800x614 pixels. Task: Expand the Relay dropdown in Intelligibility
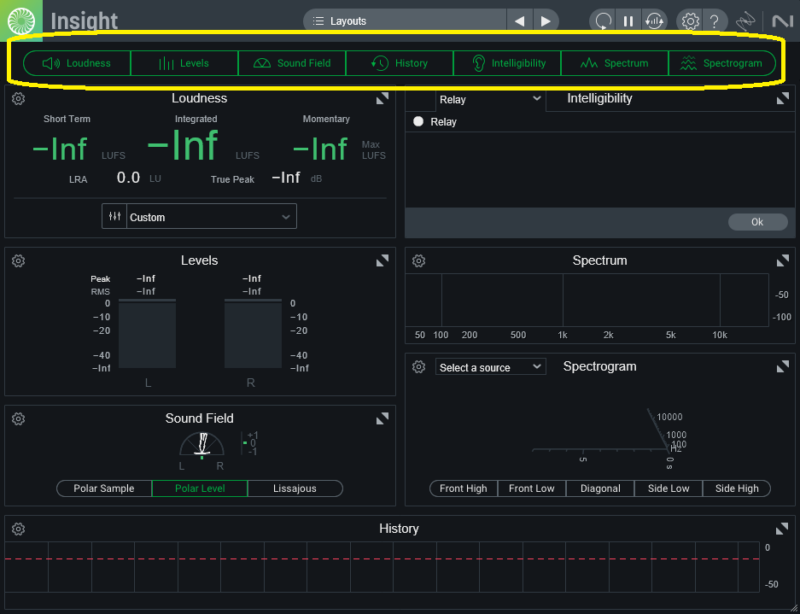(491, 99)
